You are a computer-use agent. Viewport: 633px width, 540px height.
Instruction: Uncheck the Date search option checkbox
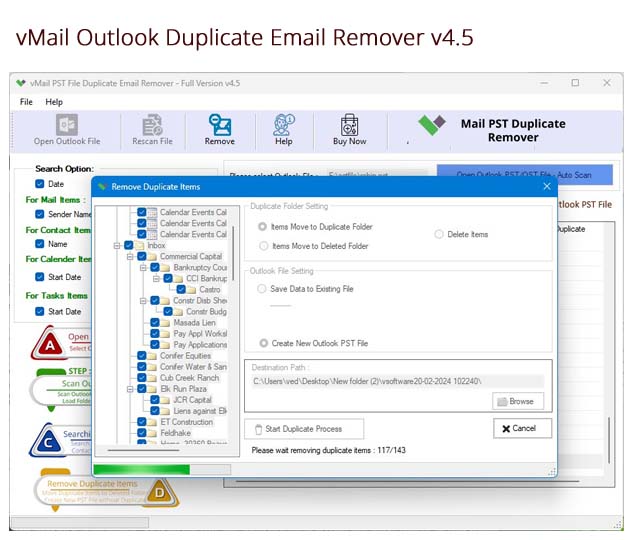point(39,184)
